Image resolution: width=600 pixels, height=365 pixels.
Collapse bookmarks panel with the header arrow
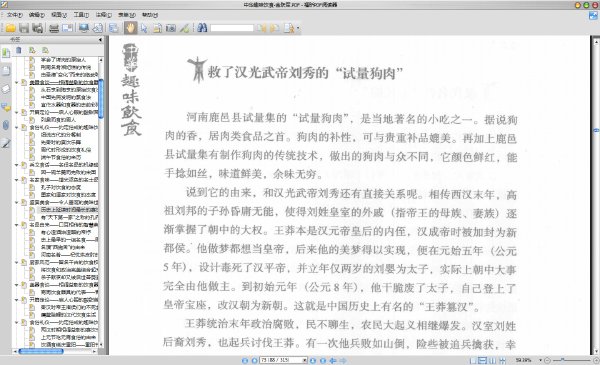point(101,39)
